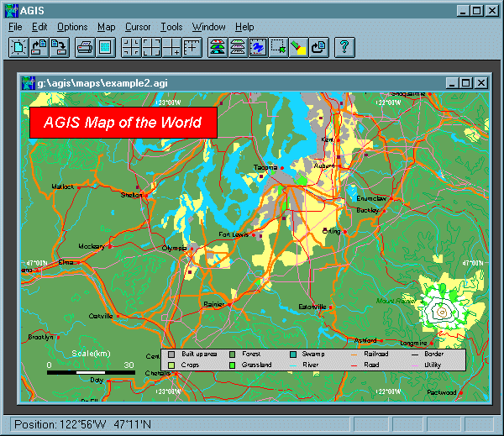Click the AGIS Map of the World title
Image resolution: width=504 pixels, height=436 pixels.
click(x=123, y=123)
